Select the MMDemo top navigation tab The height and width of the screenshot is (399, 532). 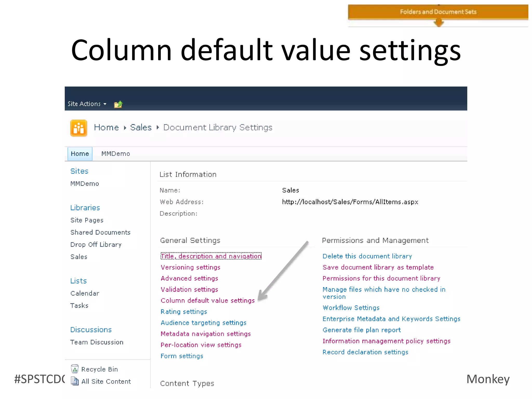[x=116, y=154]
